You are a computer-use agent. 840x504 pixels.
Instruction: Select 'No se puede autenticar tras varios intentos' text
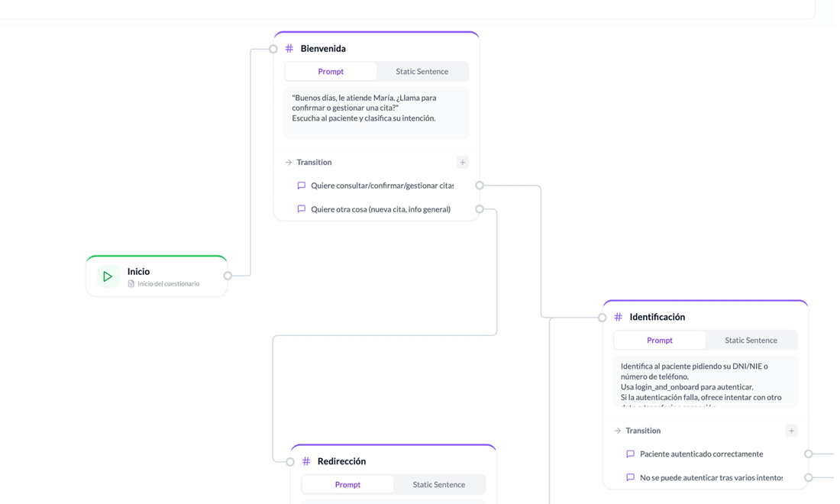point(712,477)
